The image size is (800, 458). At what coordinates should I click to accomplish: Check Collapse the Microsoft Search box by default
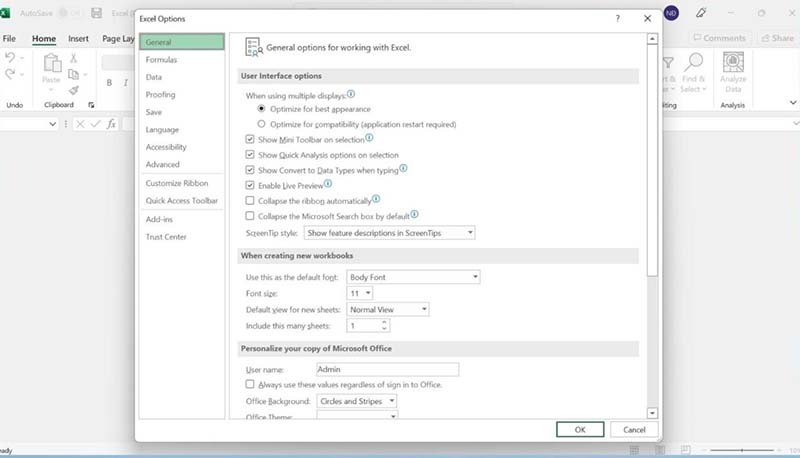(250, 216)
